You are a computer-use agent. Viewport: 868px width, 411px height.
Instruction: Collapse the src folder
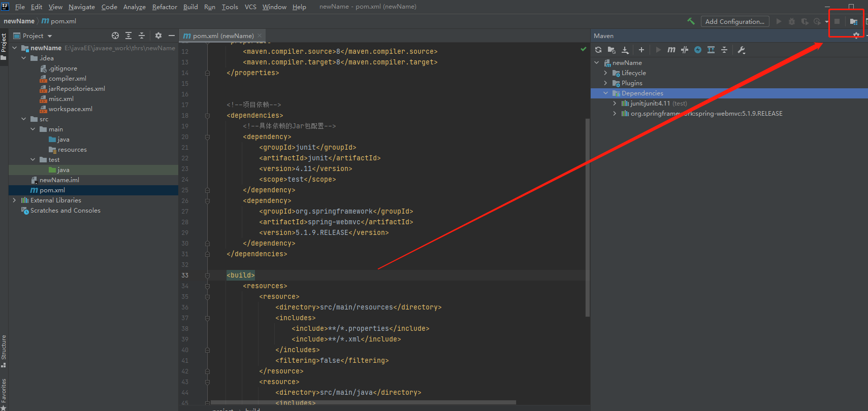point(24,119)
